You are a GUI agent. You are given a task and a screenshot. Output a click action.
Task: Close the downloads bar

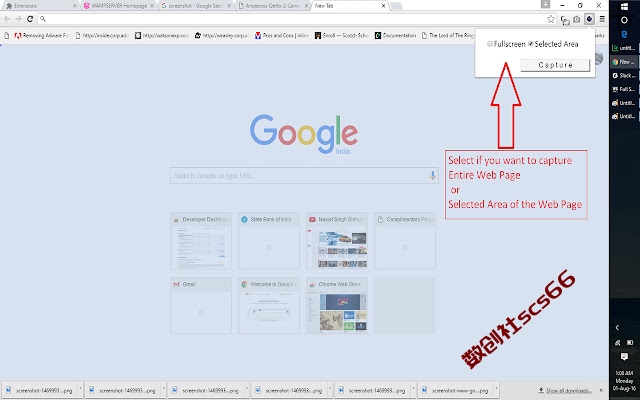click(601, 390)
